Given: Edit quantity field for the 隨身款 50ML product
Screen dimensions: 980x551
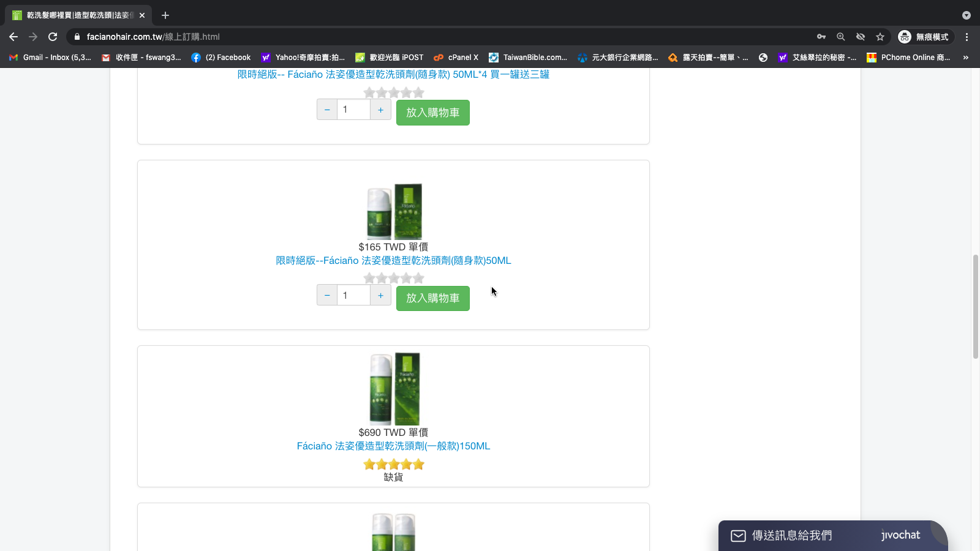Looking at the screenshot, I should click(353, 295).
